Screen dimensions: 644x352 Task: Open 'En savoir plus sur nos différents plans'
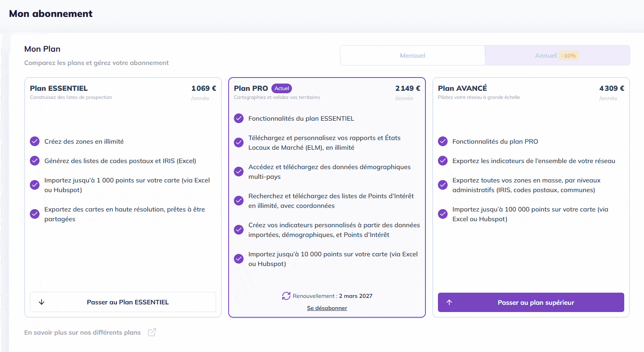pyautogui.click(x=82, y=332)
